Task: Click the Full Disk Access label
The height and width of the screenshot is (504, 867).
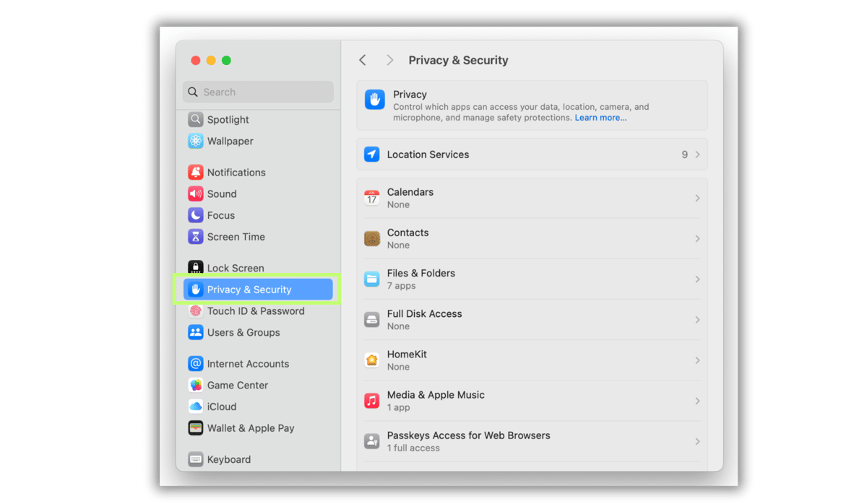Action: pos(424,313)
